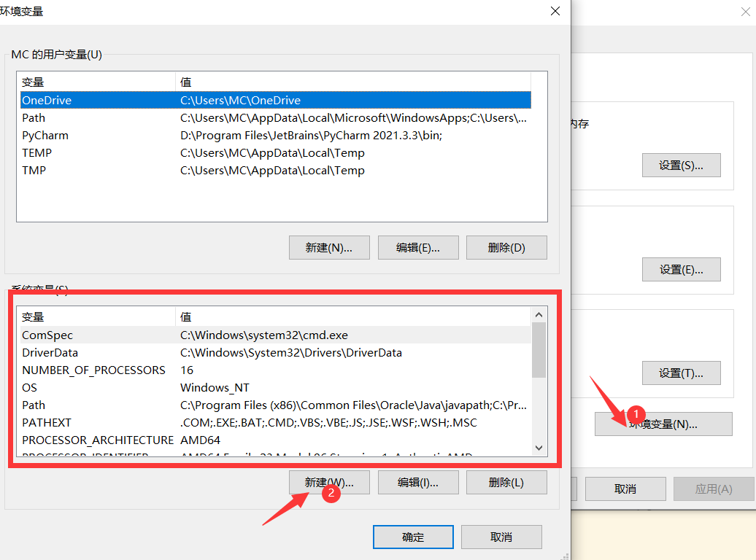756x560 pixels.
Task: Select the DriverData system variable
Action: click(x=275, y=352)
